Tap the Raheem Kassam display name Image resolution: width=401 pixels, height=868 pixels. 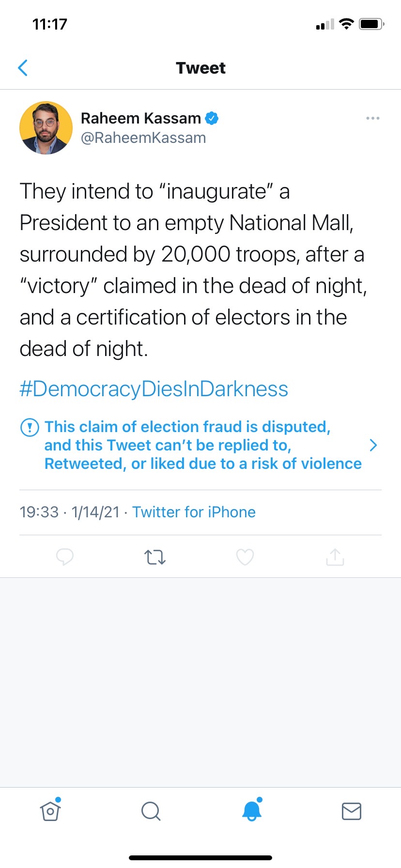[x=140, y=118]
